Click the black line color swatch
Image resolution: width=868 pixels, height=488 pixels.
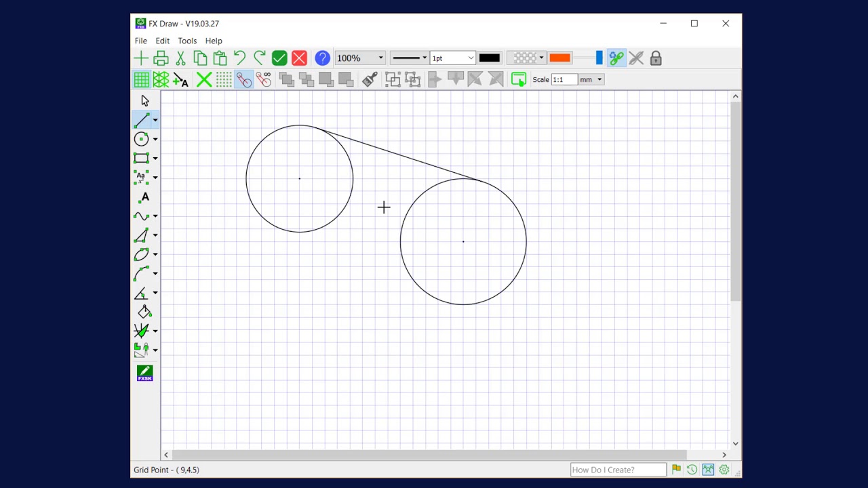coord(489,58)
